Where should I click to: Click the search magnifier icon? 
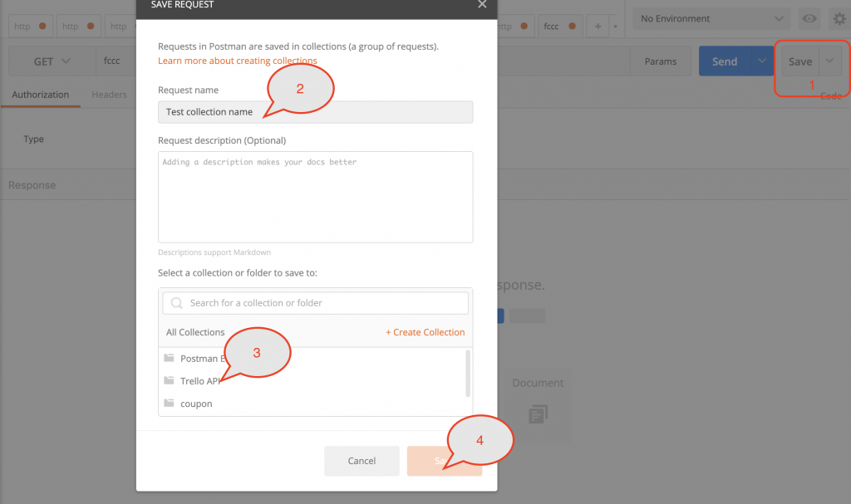click(x=176, y=303)
